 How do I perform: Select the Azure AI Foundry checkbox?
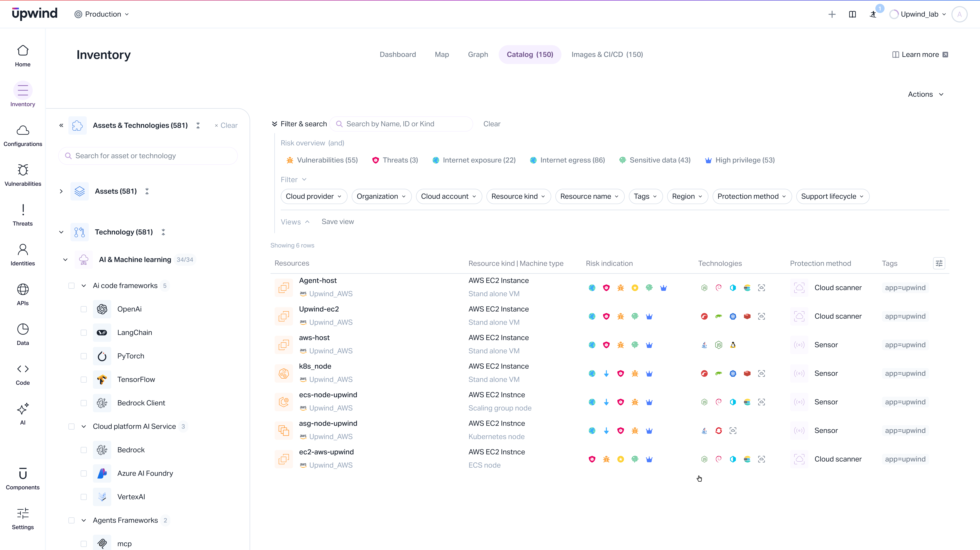pos(84,473)
